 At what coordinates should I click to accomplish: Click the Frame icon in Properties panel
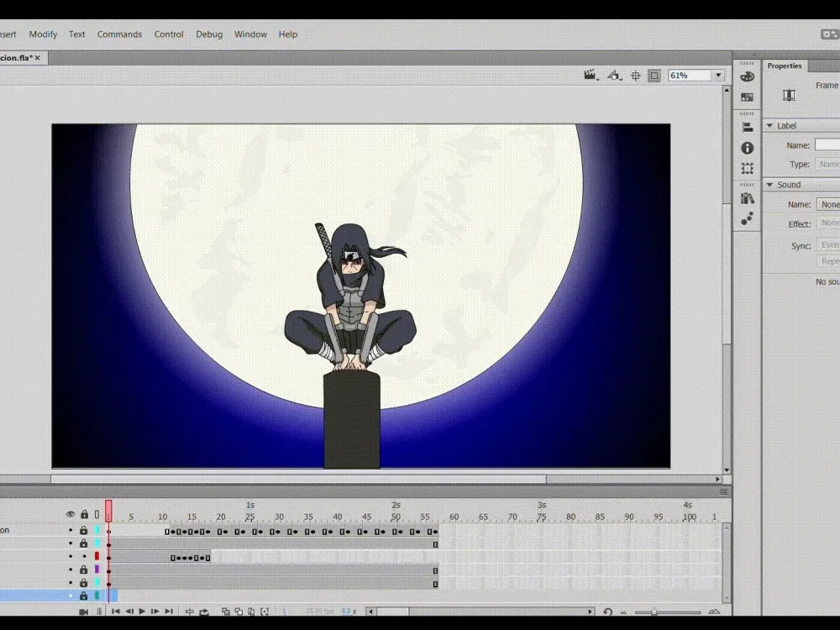789,96
